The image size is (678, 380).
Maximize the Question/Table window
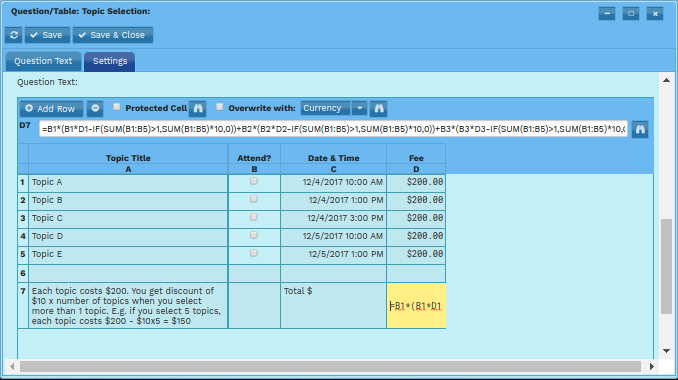(631, 13)
